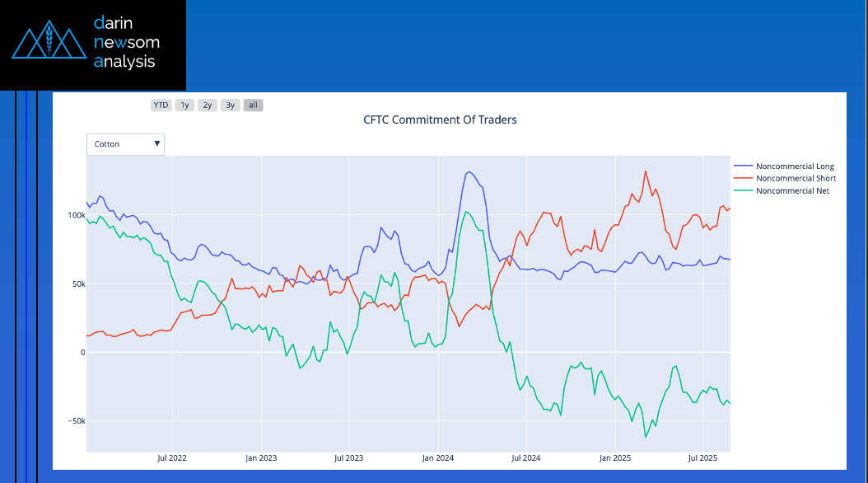Click the Cotton dropdown's arrow

(156, 144)
